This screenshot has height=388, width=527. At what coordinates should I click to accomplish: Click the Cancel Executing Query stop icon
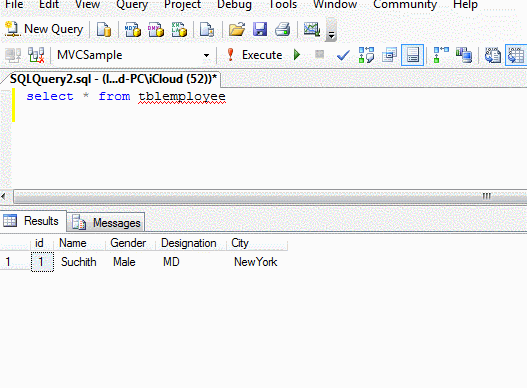pyautogui.click(x=319, y=54)
